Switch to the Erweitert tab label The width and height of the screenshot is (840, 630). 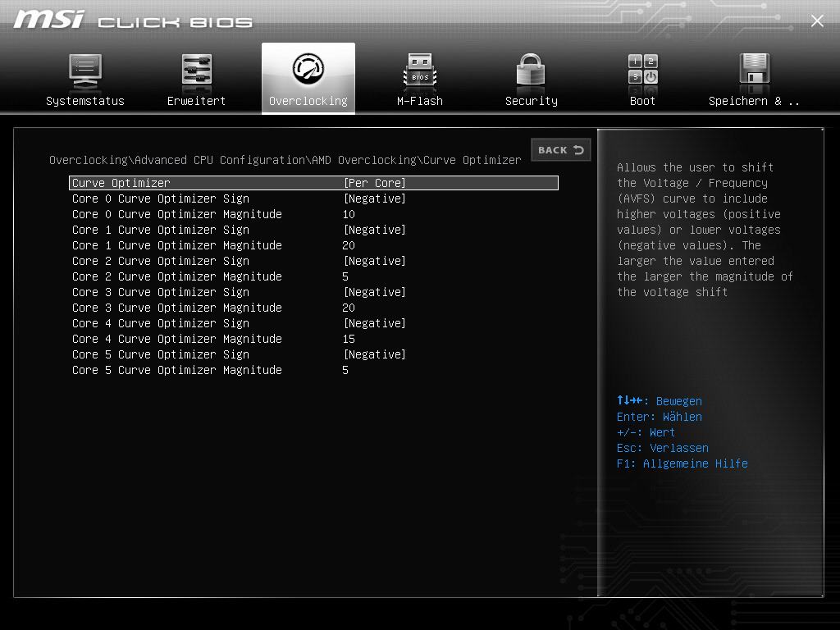pyautogui.click(x=197, y=101)
